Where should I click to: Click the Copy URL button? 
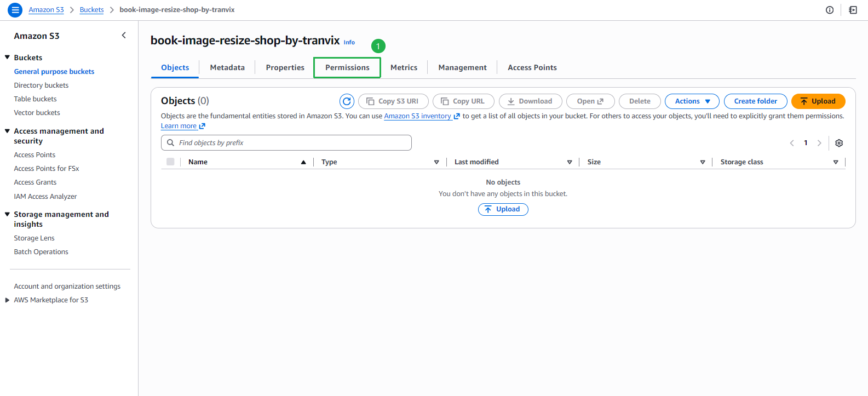(463, 101)
